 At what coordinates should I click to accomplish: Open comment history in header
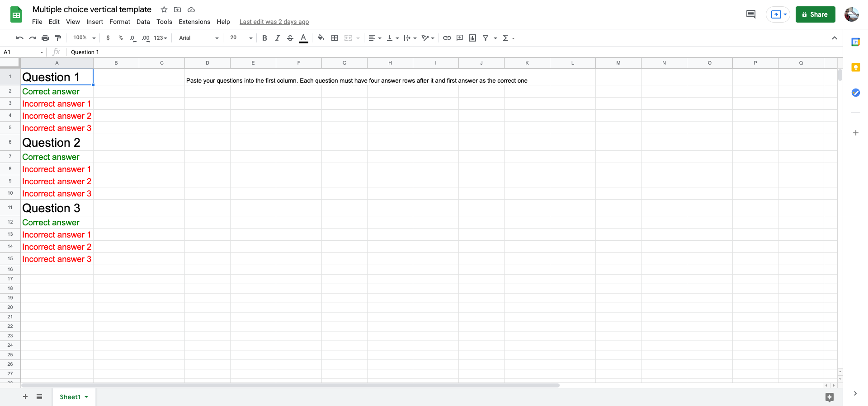[x=750, y=14]
